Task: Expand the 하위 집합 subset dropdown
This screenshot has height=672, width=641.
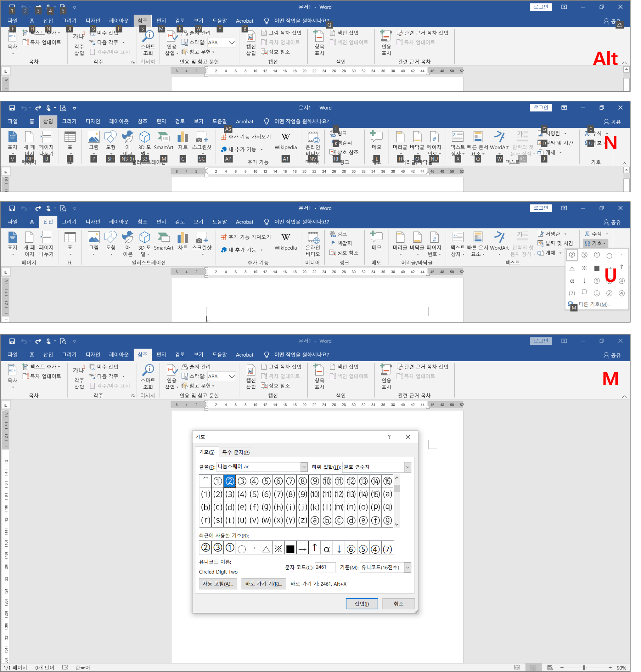Action: point(407,467)
